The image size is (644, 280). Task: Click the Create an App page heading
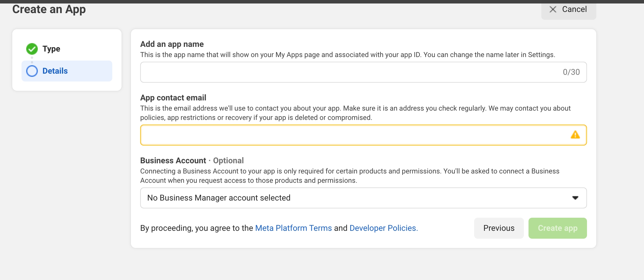[x=49, y=9]
